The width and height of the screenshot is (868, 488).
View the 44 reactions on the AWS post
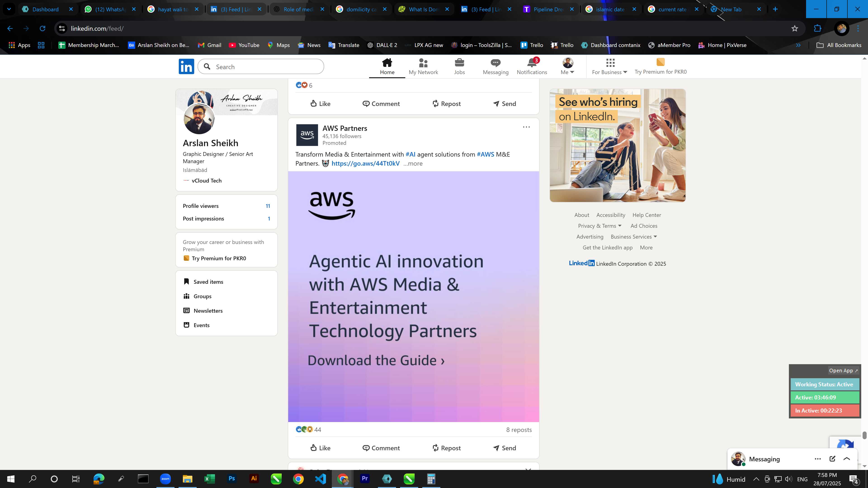[x=308, y=430]
